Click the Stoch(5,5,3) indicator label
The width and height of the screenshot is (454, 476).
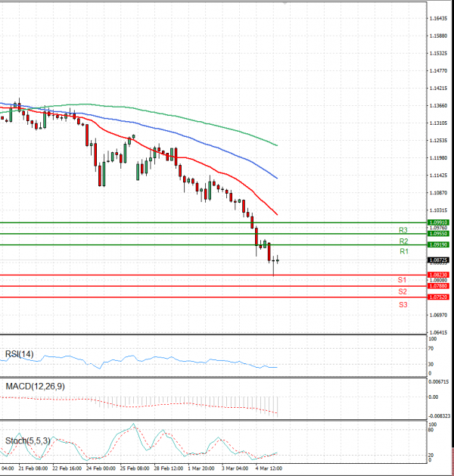(27, 440)
